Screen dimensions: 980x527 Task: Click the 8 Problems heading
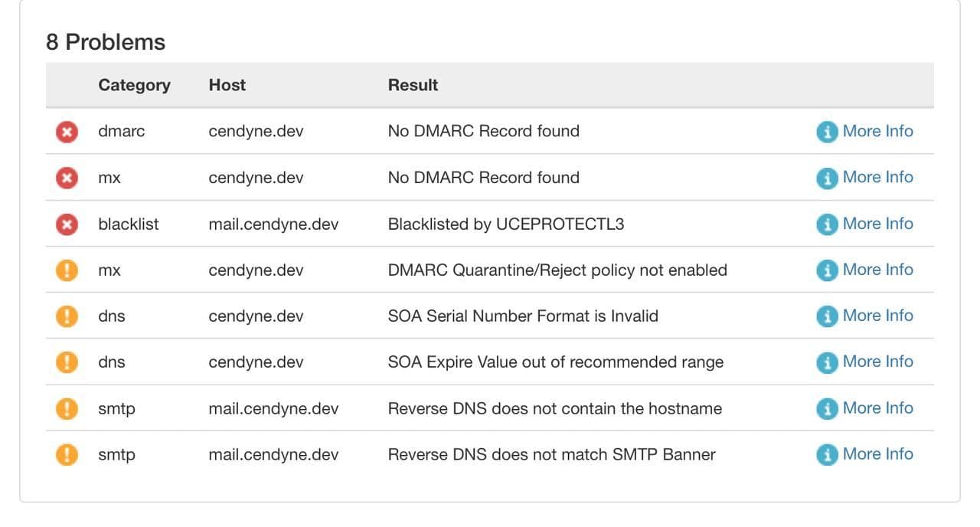pos(106,42)
